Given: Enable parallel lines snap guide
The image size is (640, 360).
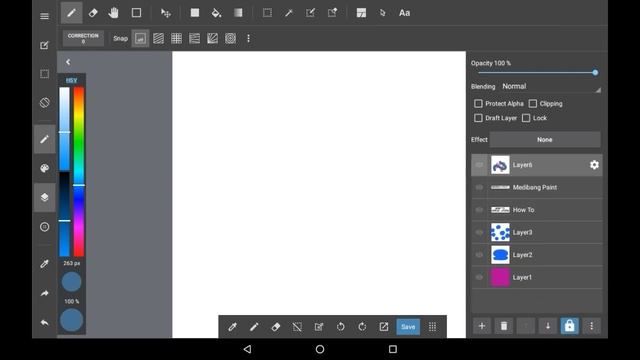Looking at the screenshot, I should click(x=158, y=38).
